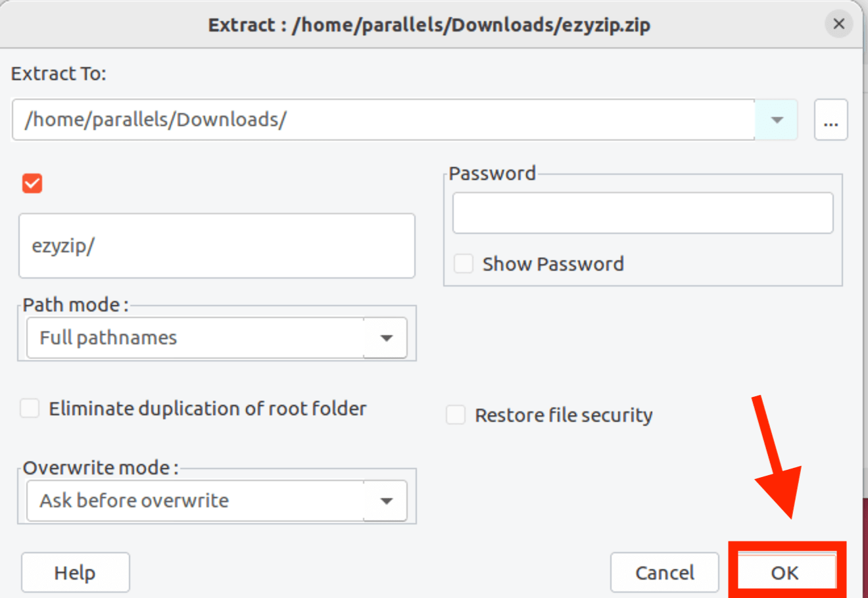Click inside the Password field
This screenshot has width=868, height=598.
point(642,213)
